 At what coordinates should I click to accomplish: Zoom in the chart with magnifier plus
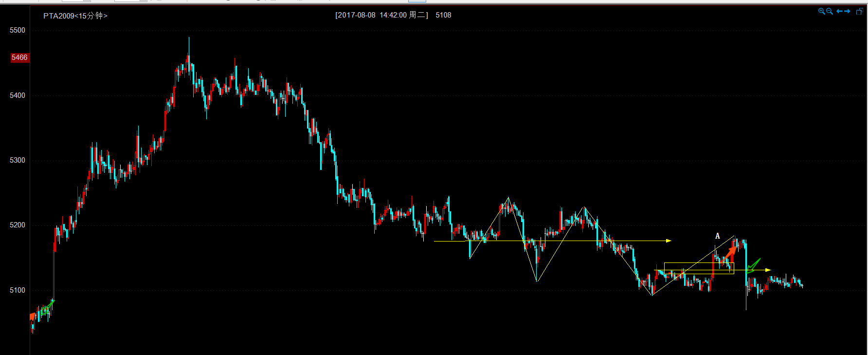(822, 11)
